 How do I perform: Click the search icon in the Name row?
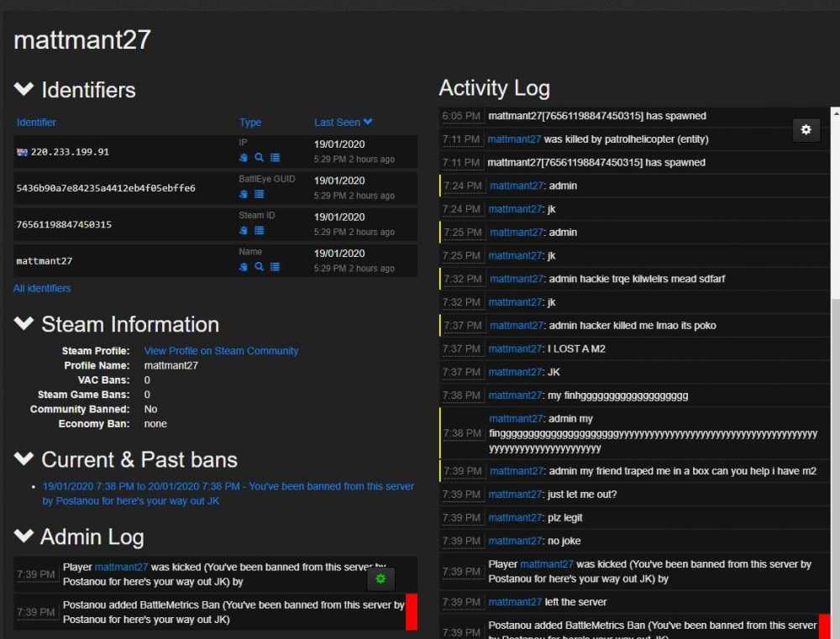coord(260,267)
